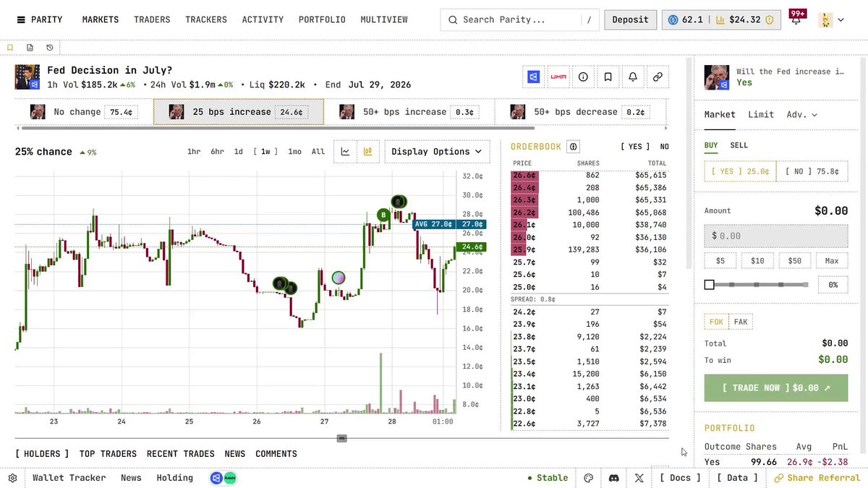Open the document icon in the top-left strip

[x=30, y=48]
